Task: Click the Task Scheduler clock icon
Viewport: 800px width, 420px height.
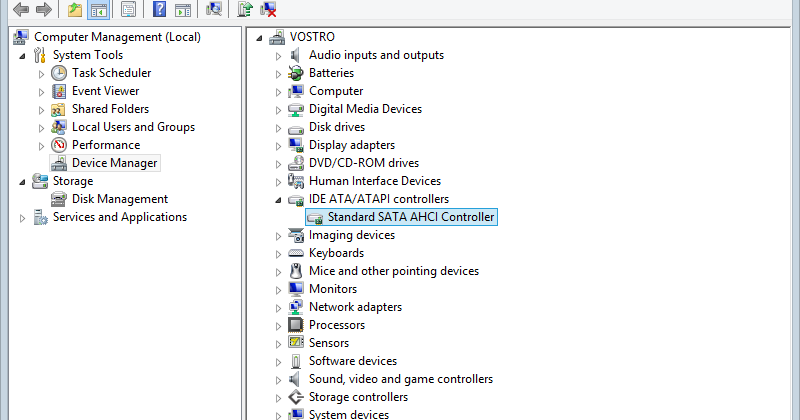Action: point(59,73)
